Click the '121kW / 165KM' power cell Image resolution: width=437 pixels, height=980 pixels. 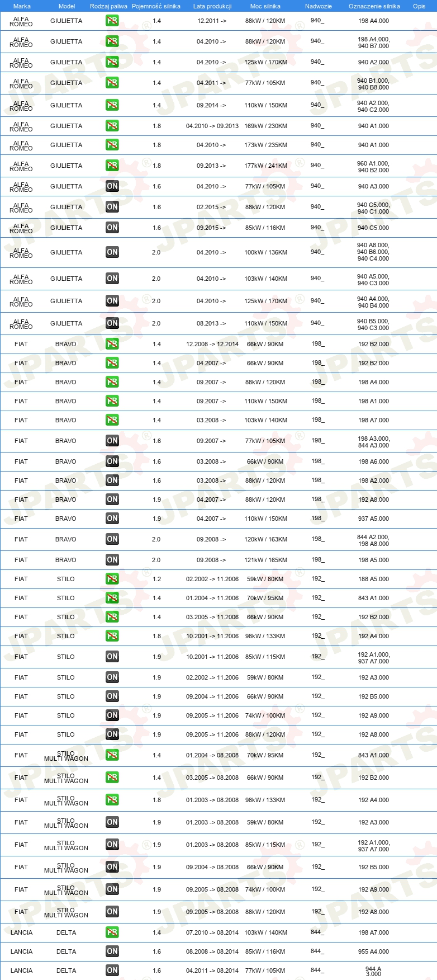pos(265,560)
